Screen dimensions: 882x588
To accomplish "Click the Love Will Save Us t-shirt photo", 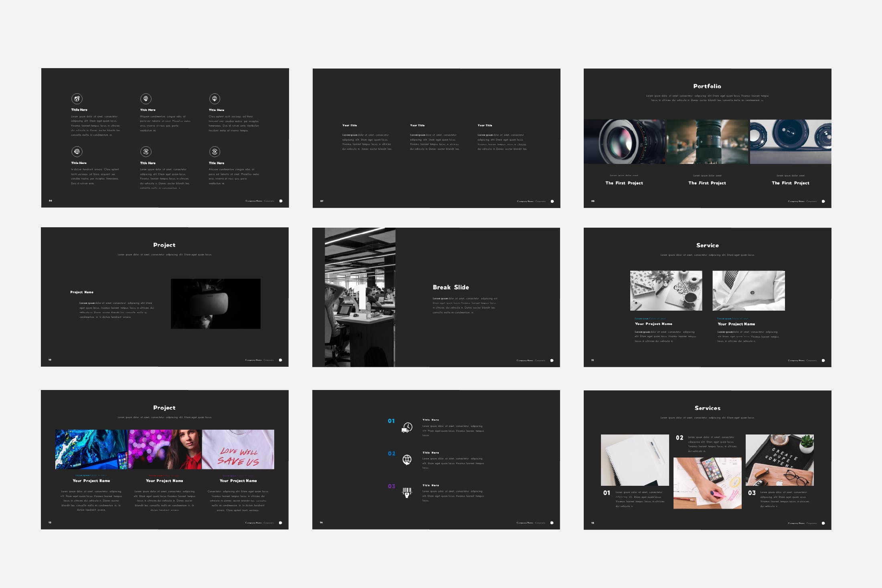I will tap(238, 449).
